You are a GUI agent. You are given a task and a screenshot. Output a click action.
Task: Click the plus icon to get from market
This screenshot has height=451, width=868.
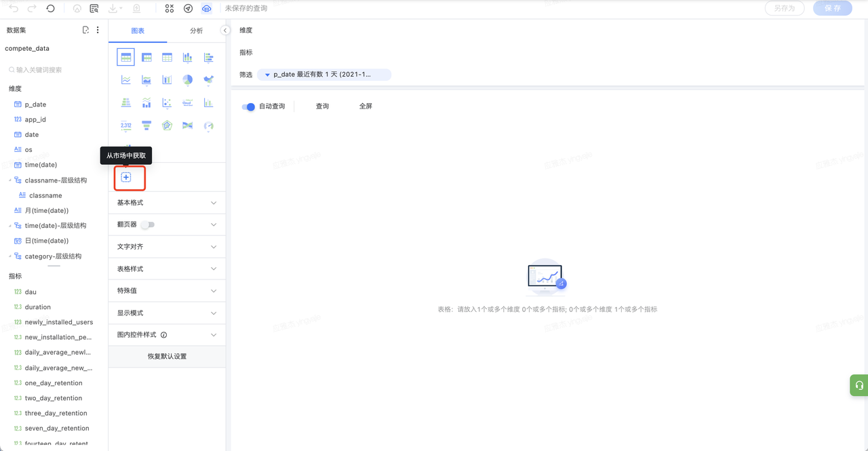click(126, 177)
